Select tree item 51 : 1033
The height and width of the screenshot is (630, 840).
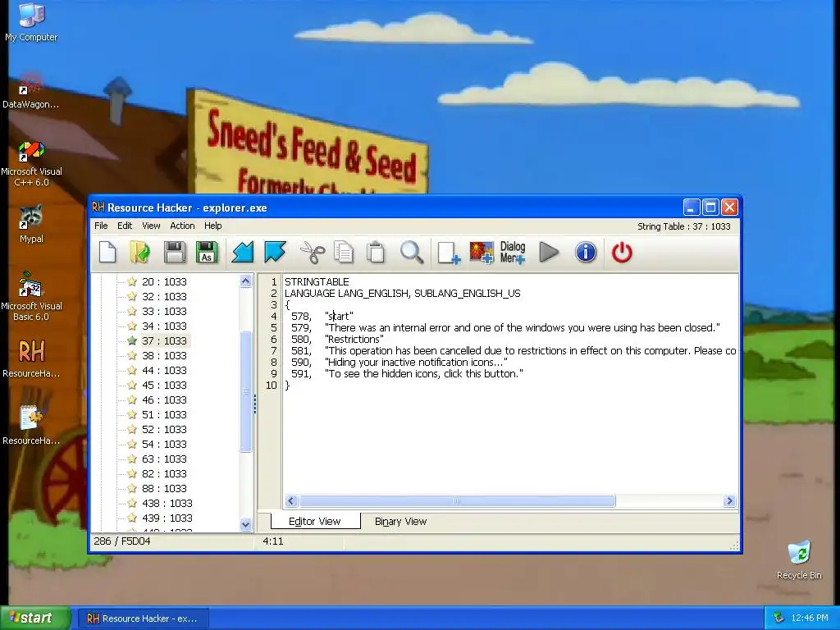tap(164, 414)
